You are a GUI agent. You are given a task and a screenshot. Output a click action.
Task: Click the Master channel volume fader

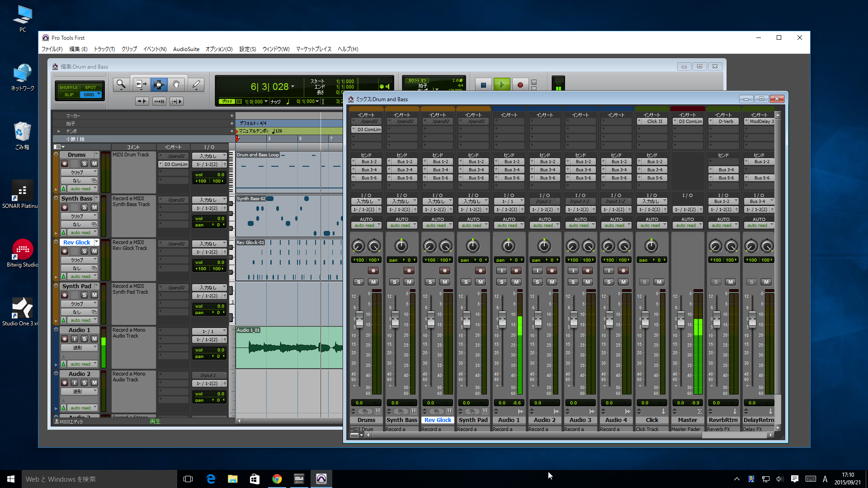tap(681, 319)
